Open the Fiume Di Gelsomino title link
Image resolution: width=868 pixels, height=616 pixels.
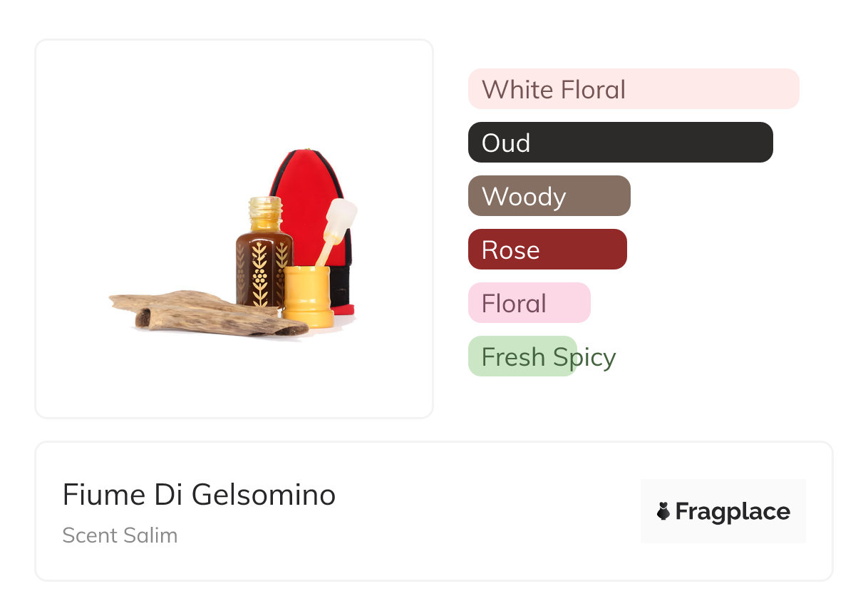point(199,495)
